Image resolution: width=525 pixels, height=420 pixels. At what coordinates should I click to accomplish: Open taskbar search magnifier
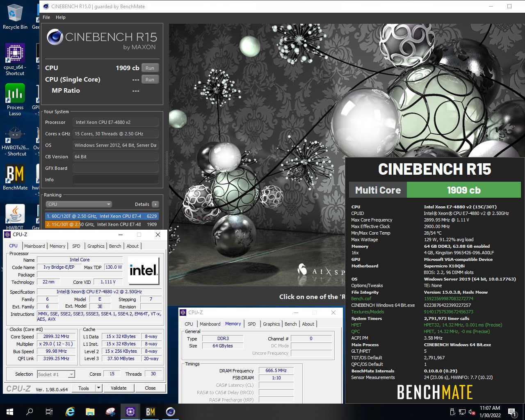30,412
